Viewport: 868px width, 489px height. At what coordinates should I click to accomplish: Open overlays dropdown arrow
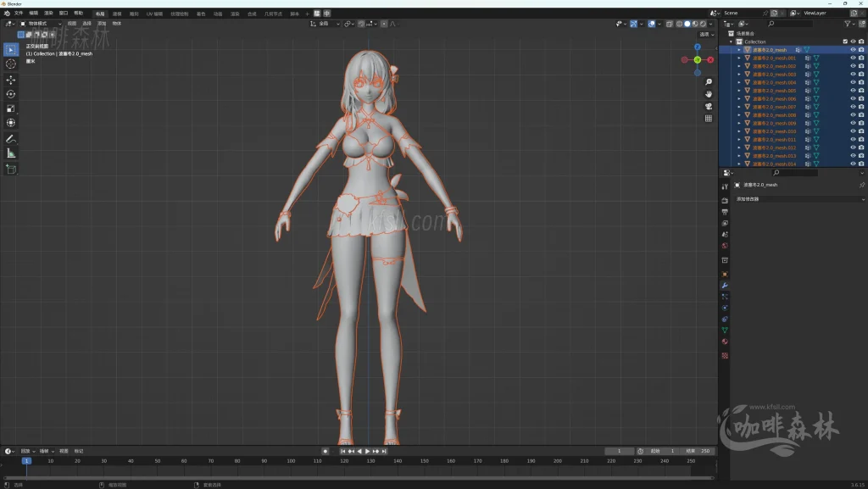(x=659, y=24)
